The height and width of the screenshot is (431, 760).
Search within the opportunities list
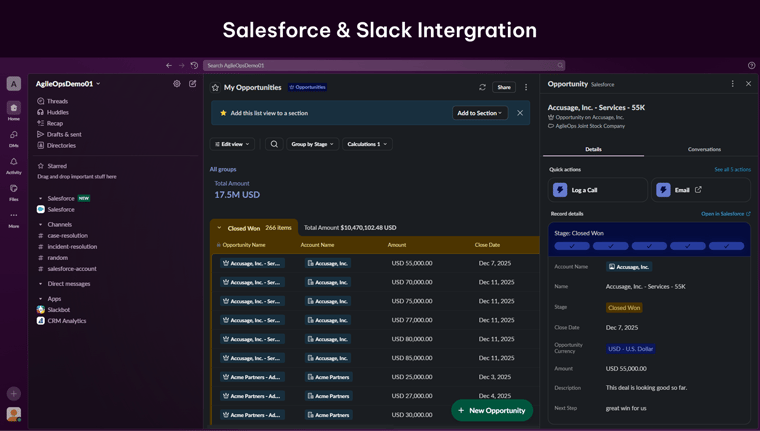click(274, 144)
